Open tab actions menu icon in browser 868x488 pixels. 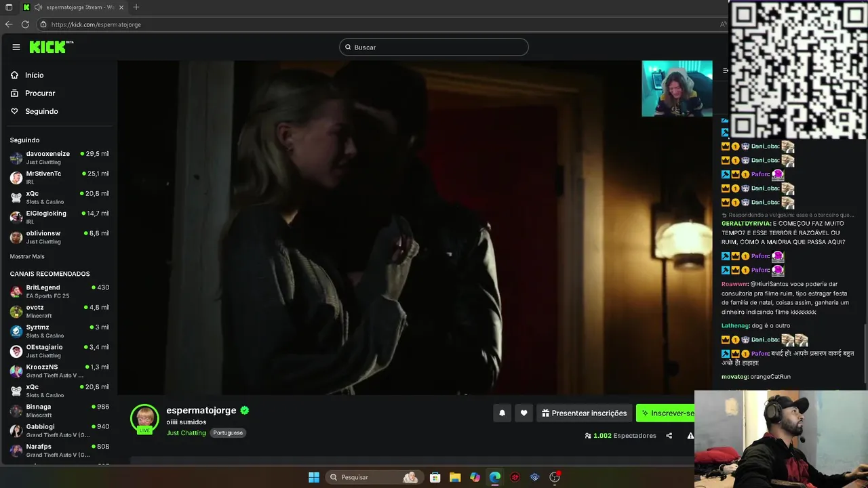(9, 7)
